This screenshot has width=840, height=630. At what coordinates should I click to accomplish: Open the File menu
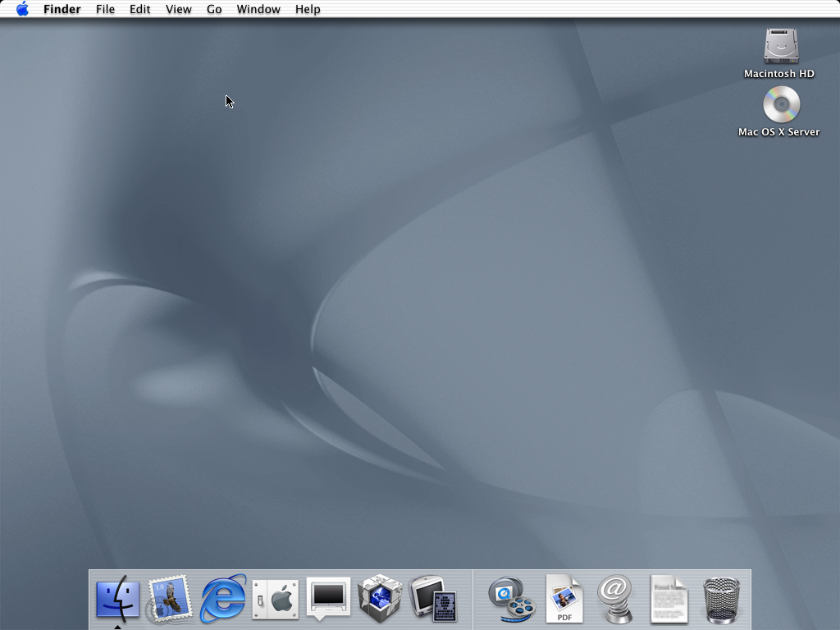point(106,9)
